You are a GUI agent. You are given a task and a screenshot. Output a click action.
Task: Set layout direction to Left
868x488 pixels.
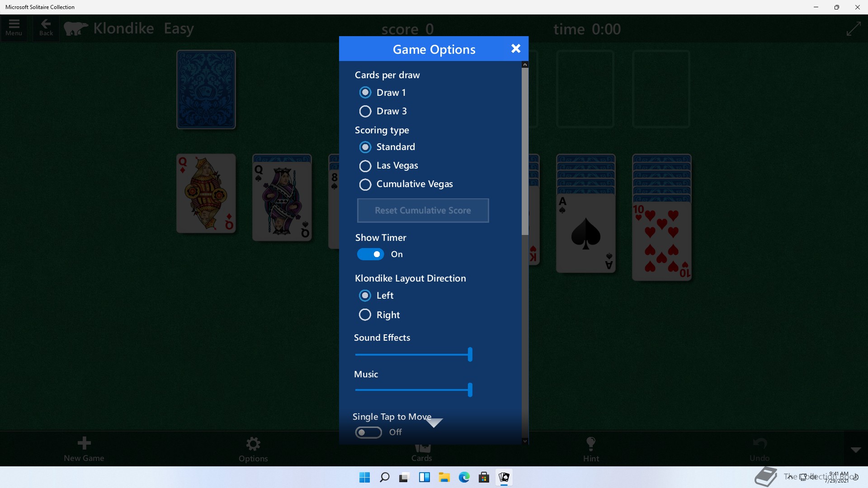coord(365,296)
